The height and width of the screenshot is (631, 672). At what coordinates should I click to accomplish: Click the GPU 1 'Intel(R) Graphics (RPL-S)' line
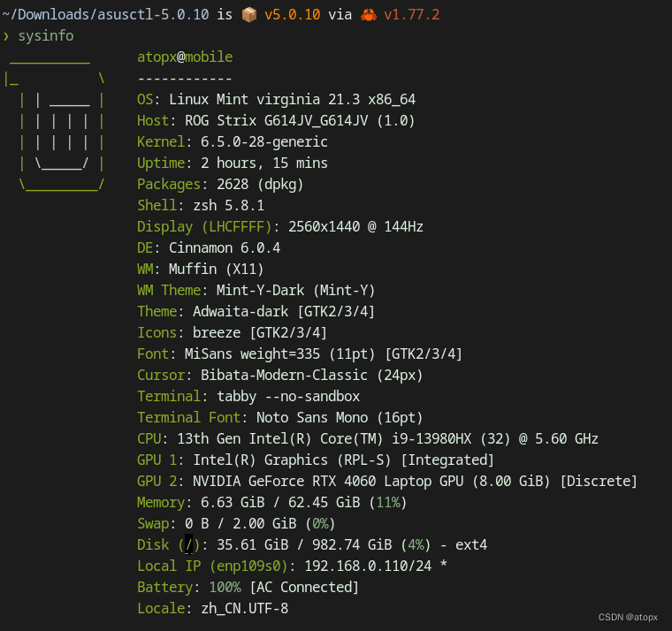point(316,460)
